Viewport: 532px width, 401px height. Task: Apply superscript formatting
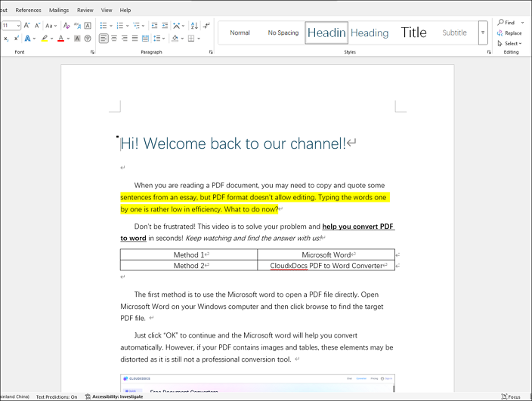17,39
